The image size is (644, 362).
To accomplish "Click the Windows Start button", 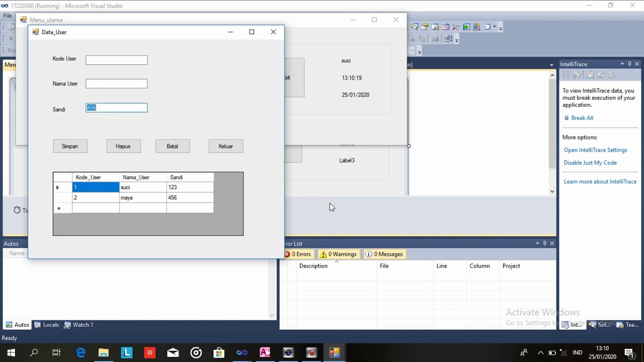I will click(x=11, y=353).
